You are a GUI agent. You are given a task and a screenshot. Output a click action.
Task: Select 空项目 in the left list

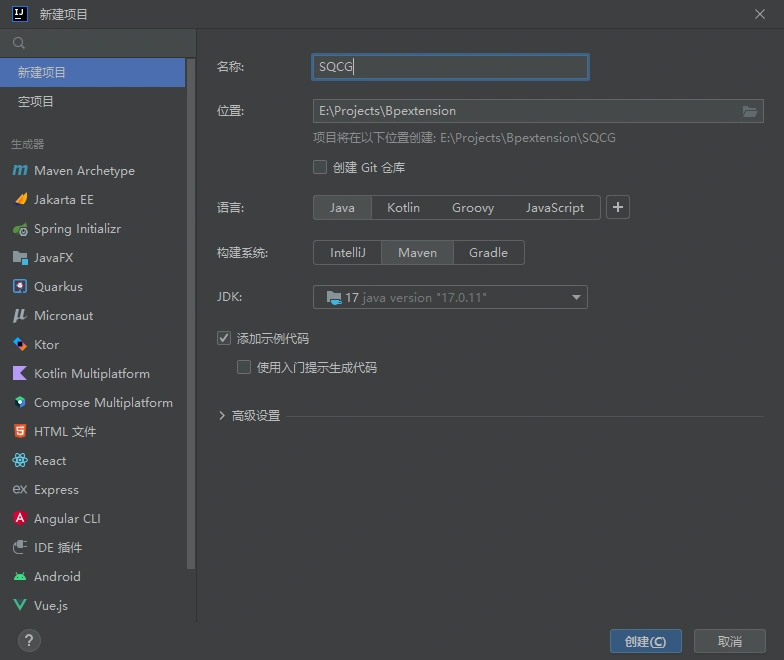click(36, 102)
